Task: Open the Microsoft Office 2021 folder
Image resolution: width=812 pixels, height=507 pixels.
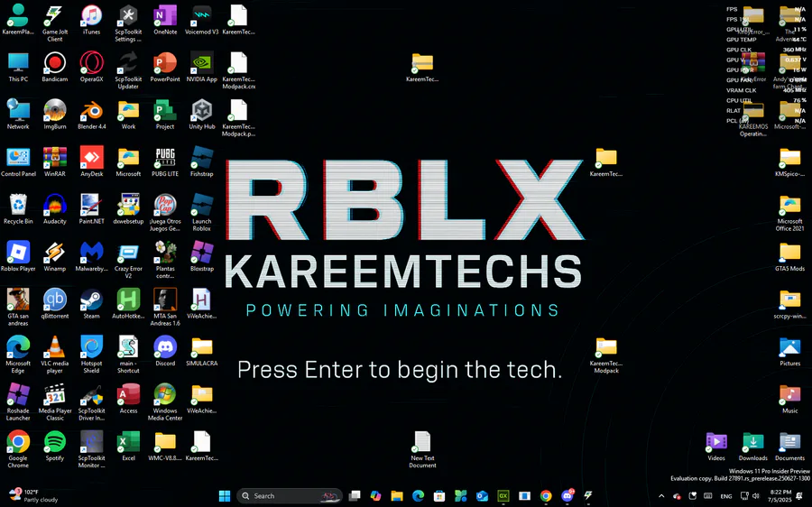Action: click(789, 213)
